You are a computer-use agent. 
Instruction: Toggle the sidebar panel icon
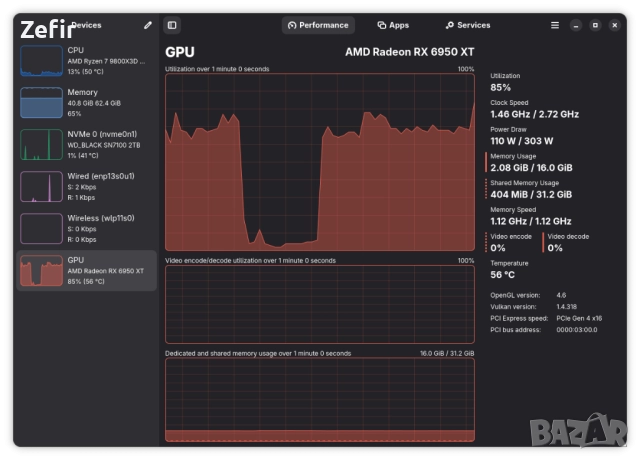pyautogui.click(x=172, y=25)
